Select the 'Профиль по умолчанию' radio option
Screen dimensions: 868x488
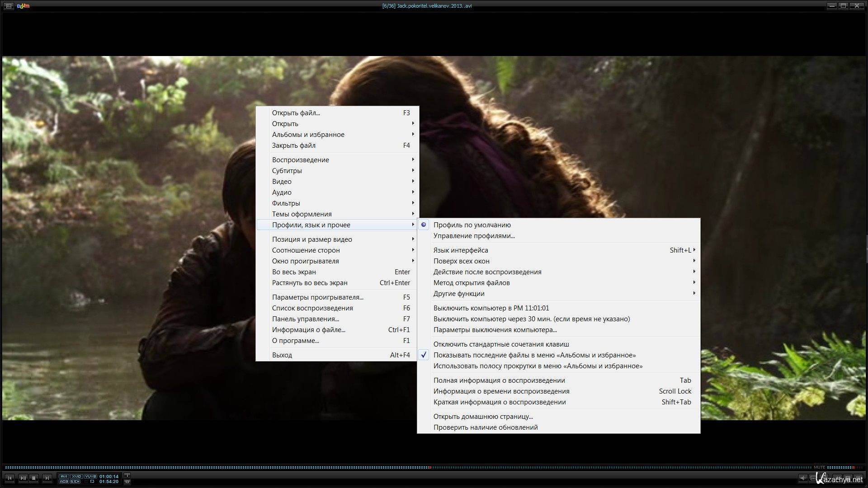coord(472,225)
